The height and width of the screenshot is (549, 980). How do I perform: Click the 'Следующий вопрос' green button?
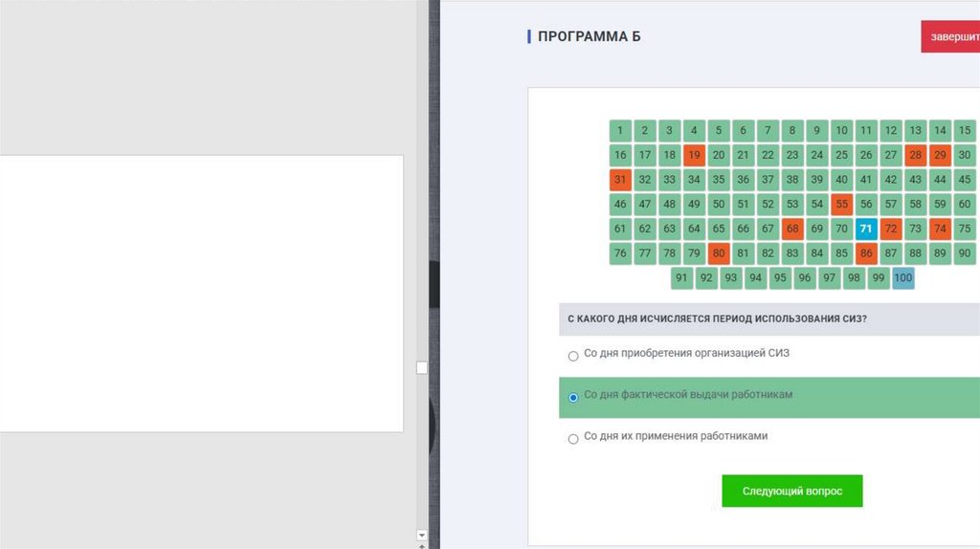791,491
